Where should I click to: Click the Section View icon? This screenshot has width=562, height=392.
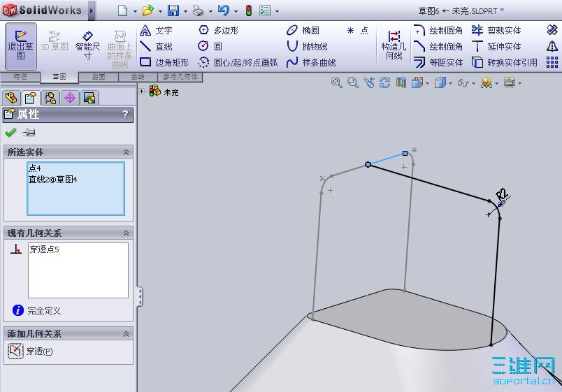401,82
